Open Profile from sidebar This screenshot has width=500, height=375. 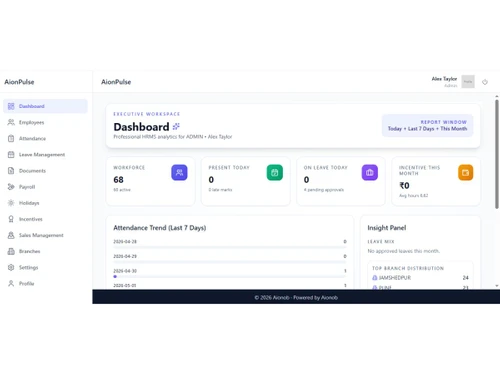click(x=45, y=283)
